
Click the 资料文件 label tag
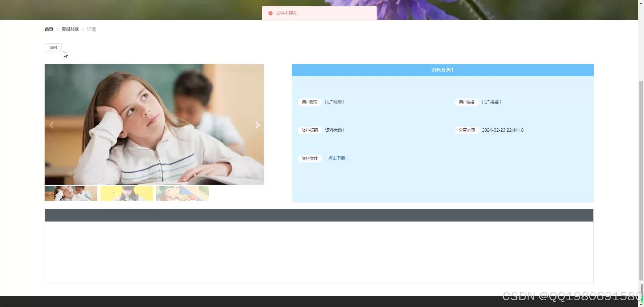[310, 158]
